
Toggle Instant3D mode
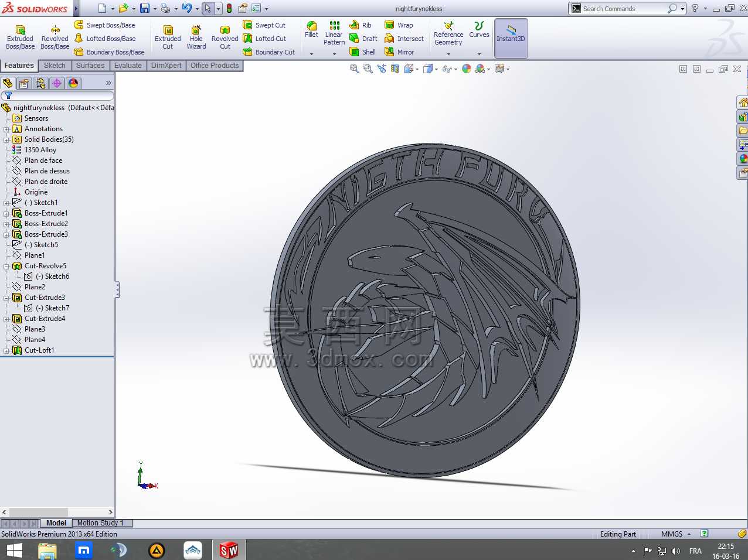coord(511,38)
